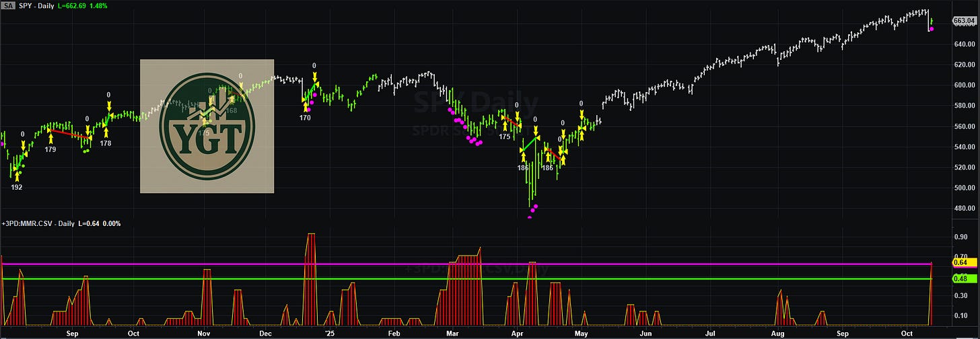
Task: Click the L=0.64 indicator readout
Action: (90, 223)
